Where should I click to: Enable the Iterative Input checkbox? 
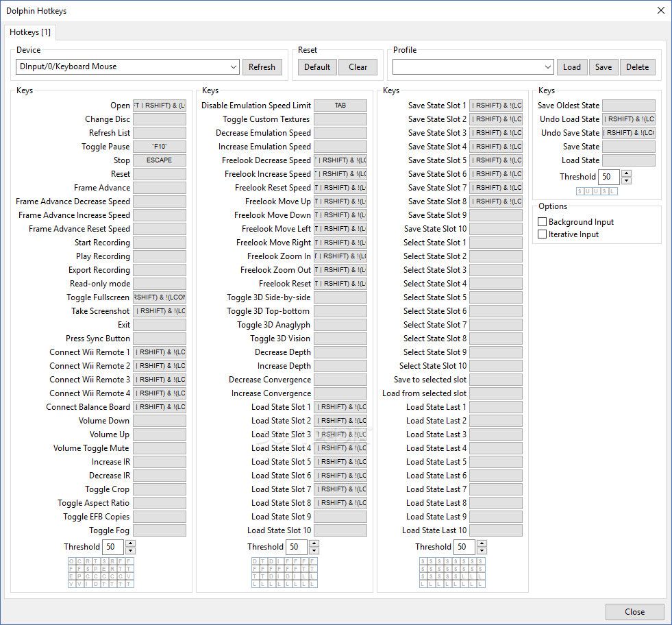(542, 234)
